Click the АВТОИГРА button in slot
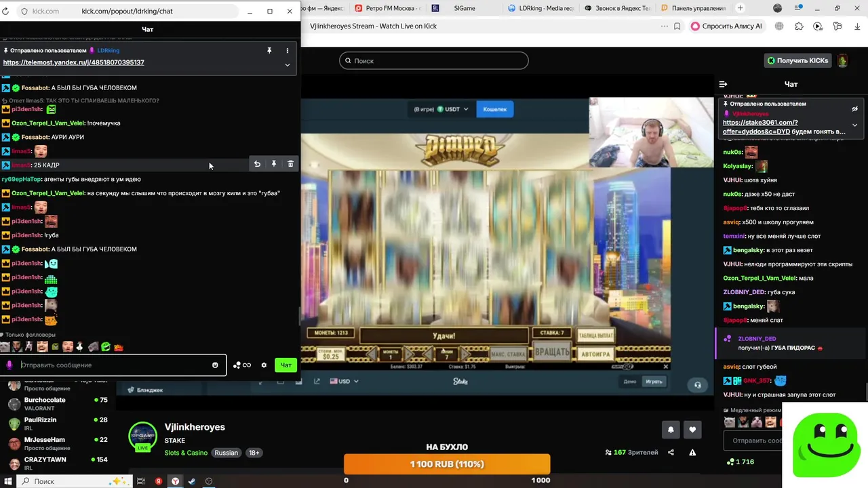 point(596,354)
